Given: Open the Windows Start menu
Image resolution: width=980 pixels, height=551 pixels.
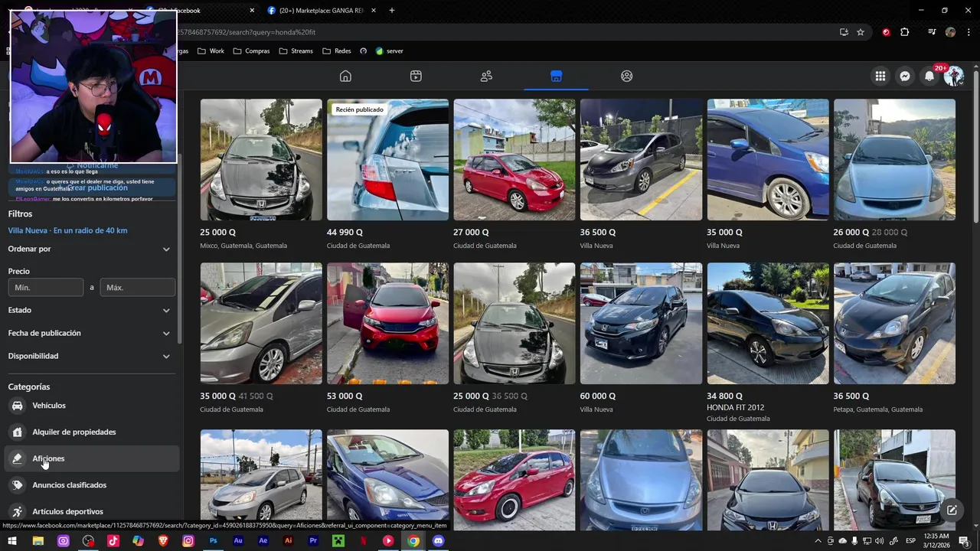Looking at the screenshot, I should pyautogui.click(x=12, y=541).
